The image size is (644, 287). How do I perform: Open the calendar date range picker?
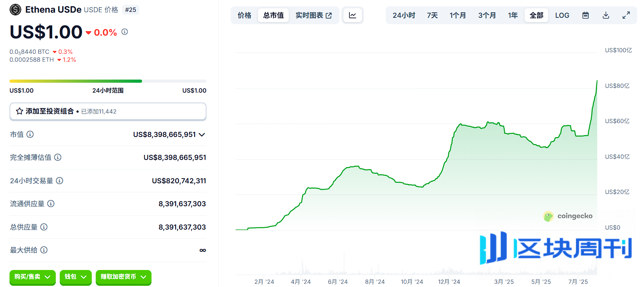(x=585, y=15)
